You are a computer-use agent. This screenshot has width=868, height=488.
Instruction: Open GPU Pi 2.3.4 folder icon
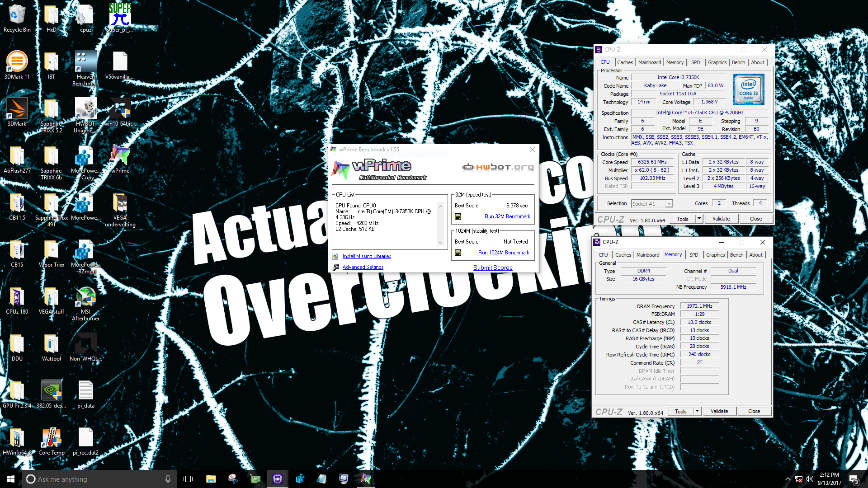tap(17, 394)
